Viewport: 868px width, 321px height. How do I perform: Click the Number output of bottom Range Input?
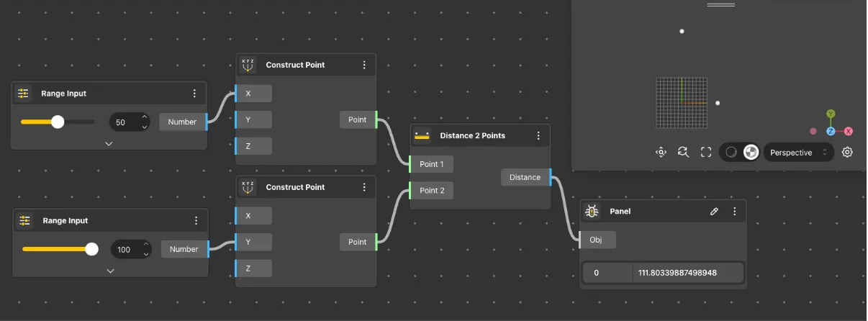pos(184,249)
